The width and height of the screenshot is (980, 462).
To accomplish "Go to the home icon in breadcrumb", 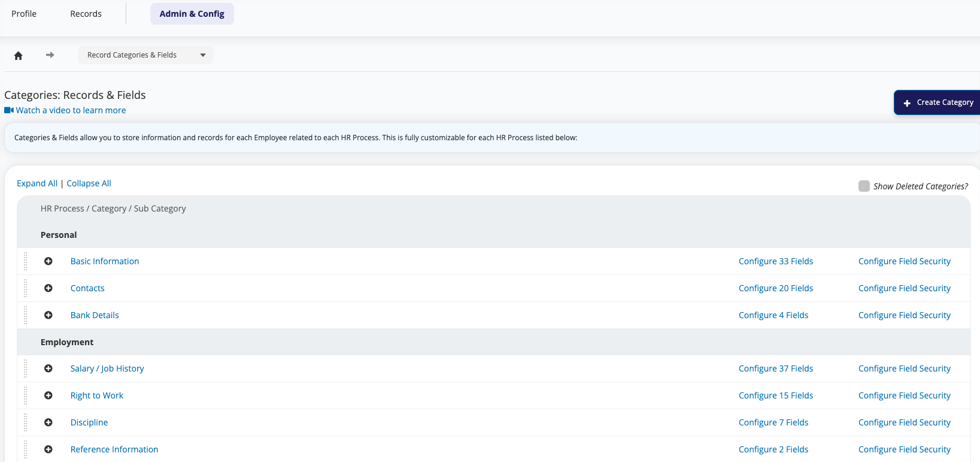I will pos(19,55).
